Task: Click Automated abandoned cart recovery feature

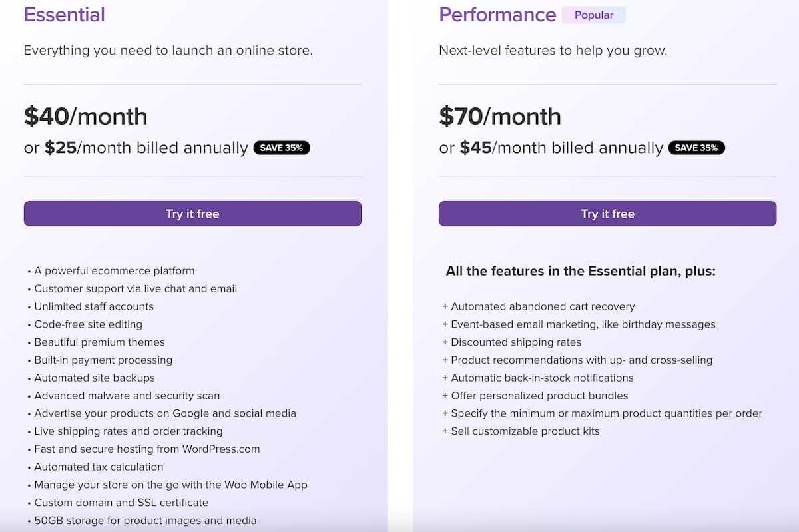Action: [543, 307]
